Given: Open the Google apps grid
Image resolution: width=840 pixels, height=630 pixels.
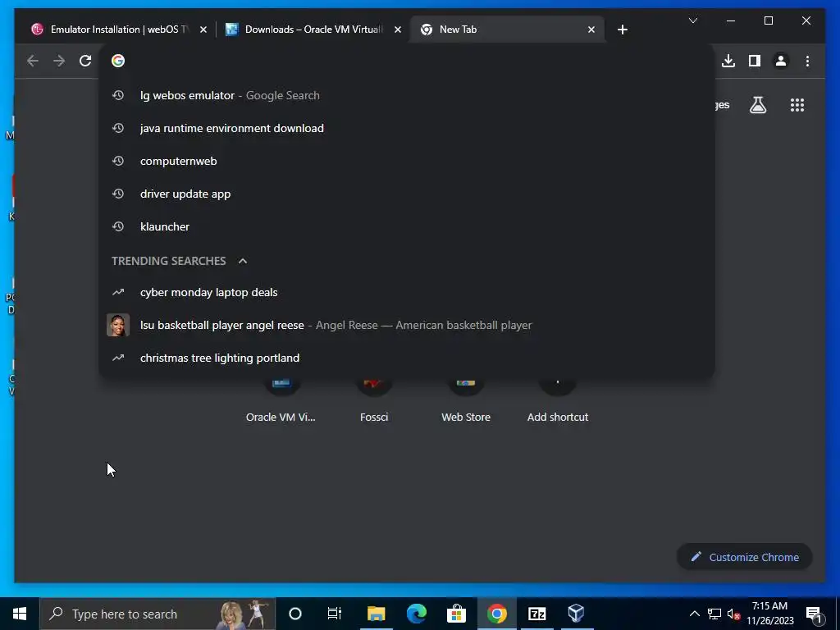Looking at the screenshot, I should pyautogui.click(x=797, y=105).
